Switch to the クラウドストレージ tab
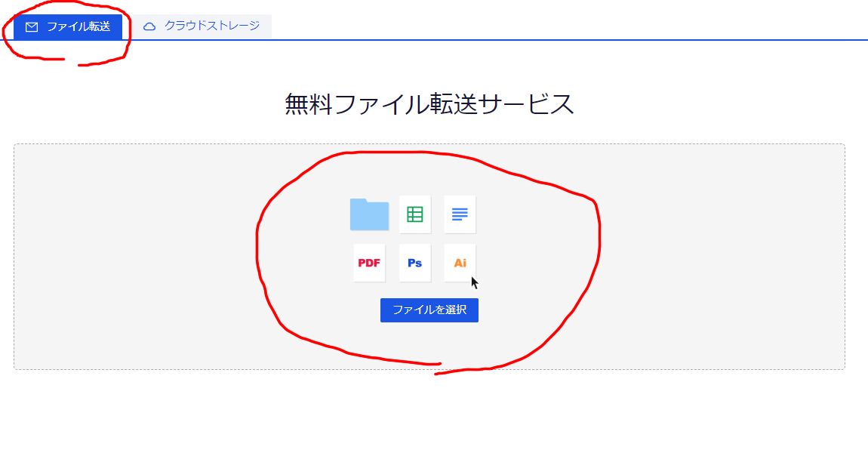Image resolution: width=868 pixels, height=453 pixels. pyautogui.click(x=202, y=26)
